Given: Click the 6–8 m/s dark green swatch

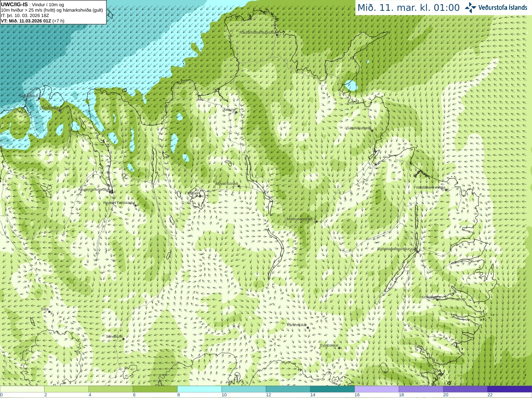Looking at the screenshot, I should click(155, 389).
